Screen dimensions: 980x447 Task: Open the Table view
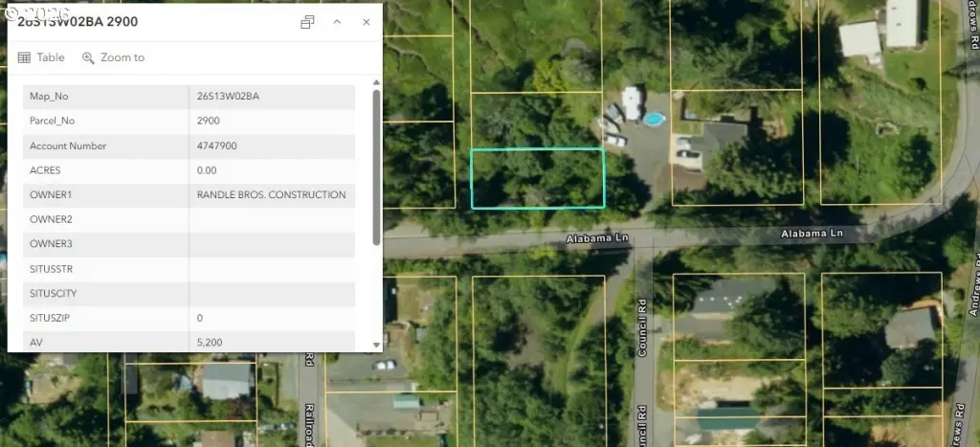(41, 57)
